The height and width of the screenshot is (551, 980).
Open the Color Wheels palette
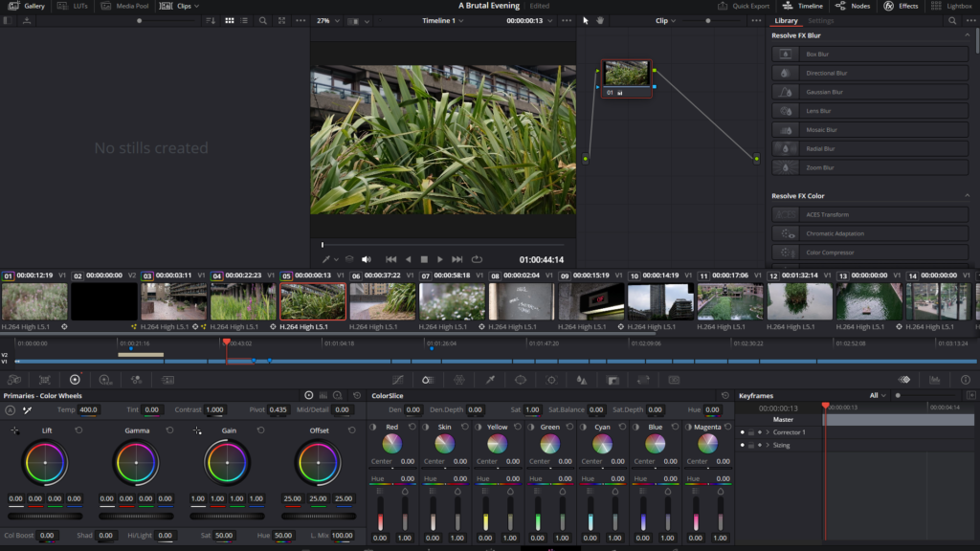tap(73, 380)
